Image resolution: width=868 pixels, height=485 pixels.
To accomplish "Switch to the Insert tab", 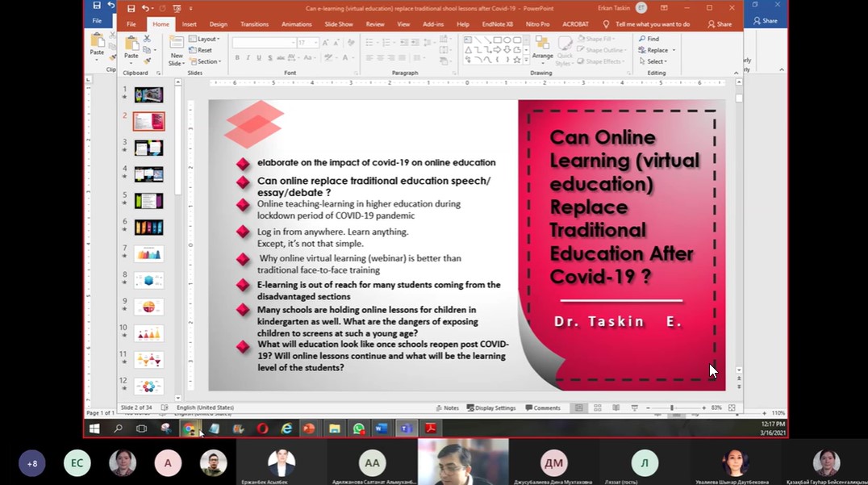I will pyautogui.click(x=190, y=24).
